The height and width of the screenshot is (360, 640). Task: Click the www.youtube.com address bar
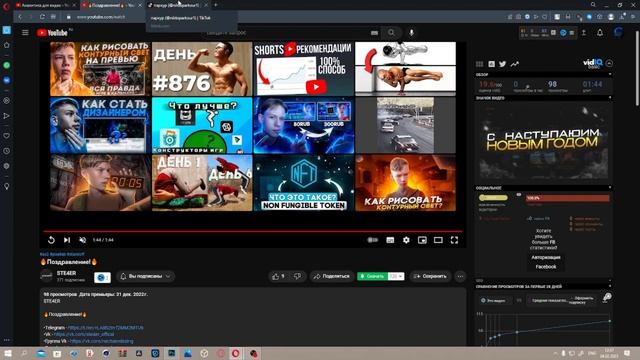[101, 17]
